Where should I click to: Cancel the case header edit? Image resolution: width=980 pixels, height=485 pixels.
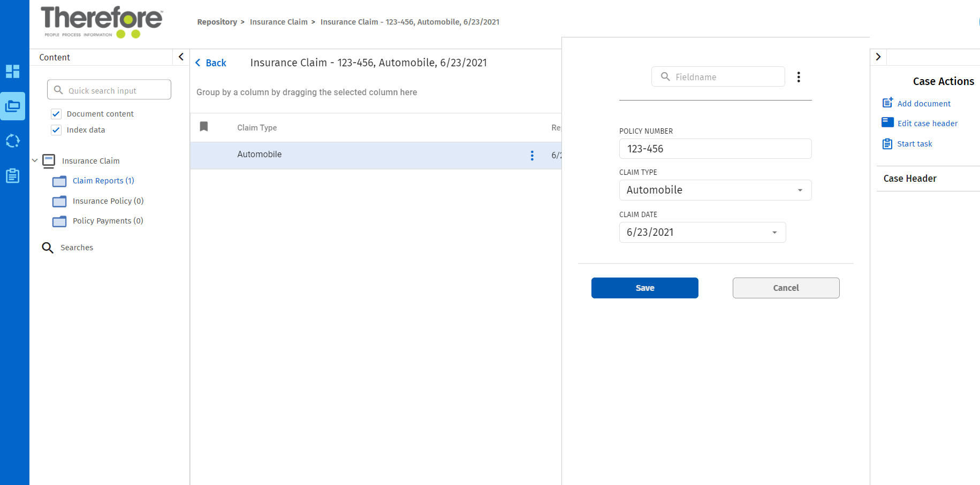tap(786, 288)
